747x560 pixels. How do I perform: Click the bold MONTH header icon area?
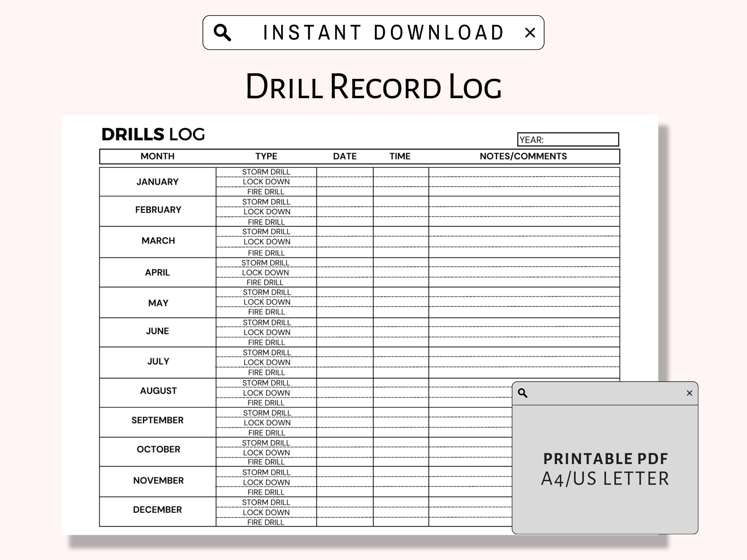[157, 156]
